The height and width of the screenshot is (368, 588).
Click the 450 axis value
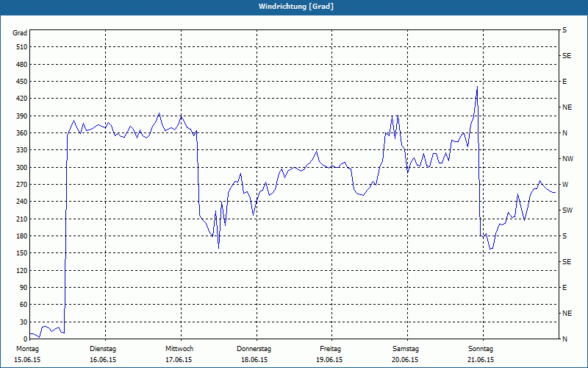[22, 82]
